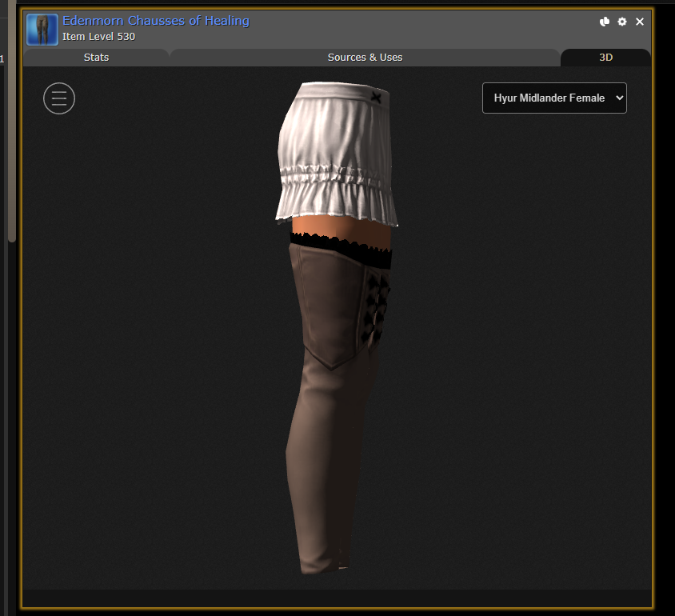This screenshot has width=675, height=616.
Task: Click the Item Level 530 text
Action: (x=99, y=37)
